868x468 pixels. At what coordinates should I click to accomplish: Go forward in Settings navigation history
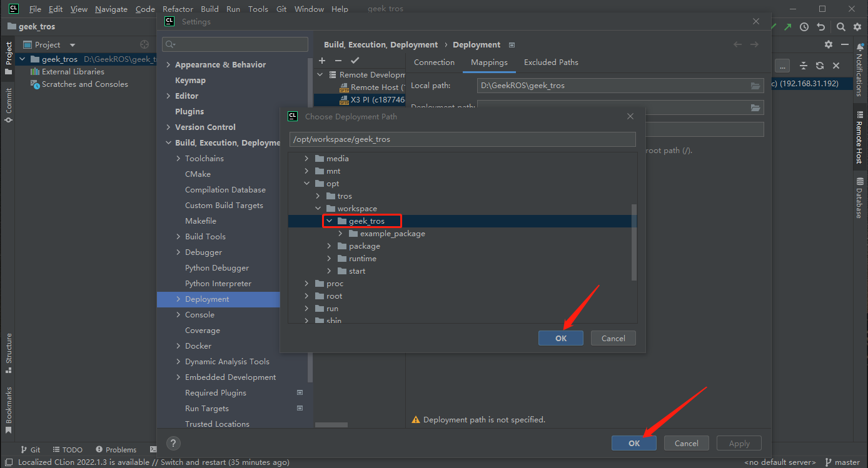click(754, 44)
